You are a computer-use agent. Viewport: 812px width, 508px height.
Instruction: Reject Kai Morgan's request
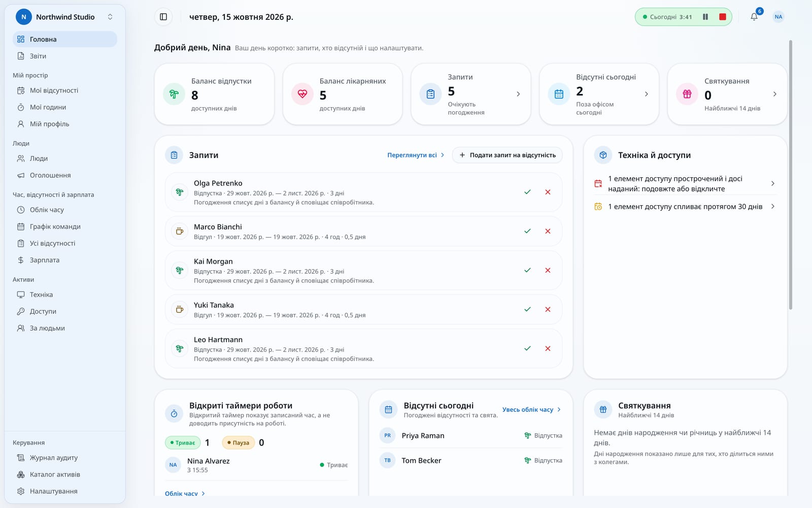point(548,270)
